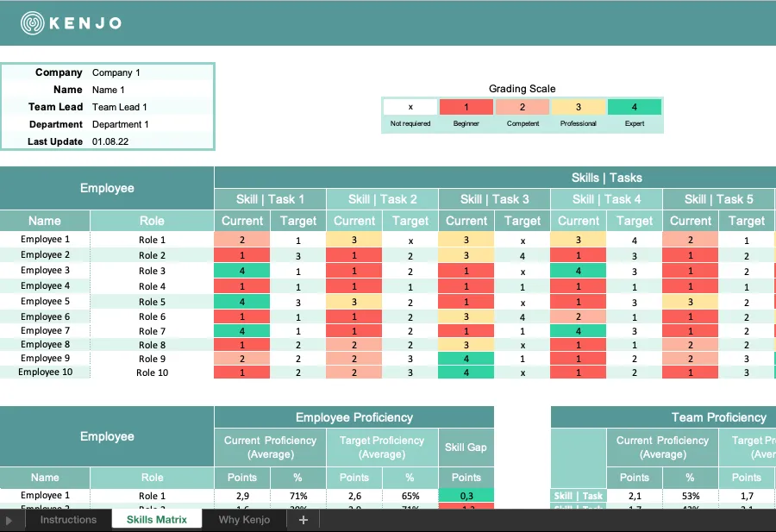The image size is (776, 532).
Task: Open the Why Kenjo tab
Action: tap(244, 520)
